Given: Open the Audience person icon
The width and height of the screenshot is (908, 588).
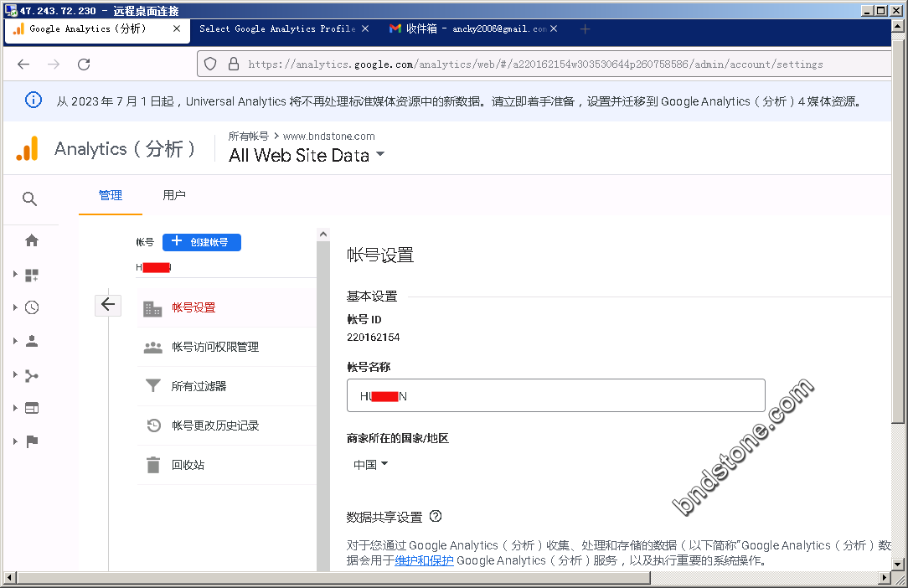Looking at the screenshot, I should 32,341.
